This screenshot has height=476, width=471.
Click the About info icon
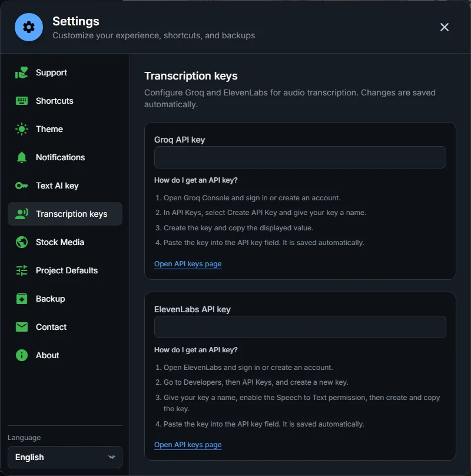click(x=22, y=355)
